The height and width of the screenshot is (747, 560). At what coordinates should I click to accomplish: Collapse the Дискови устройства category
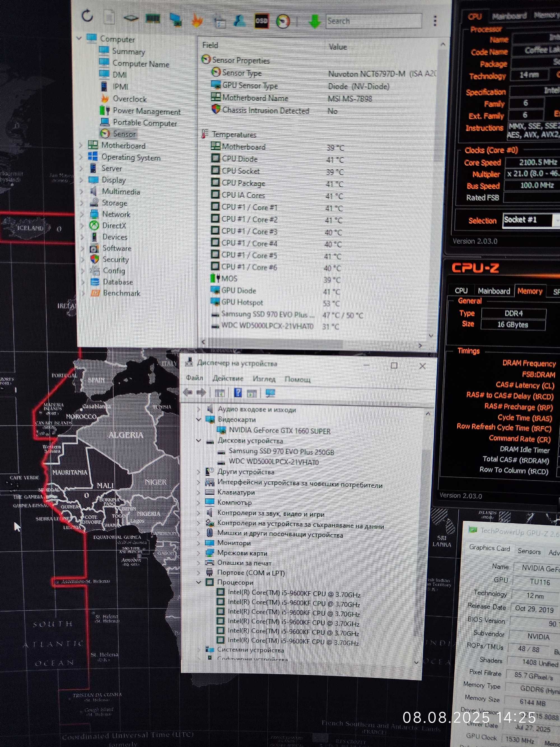coord(199,440)
